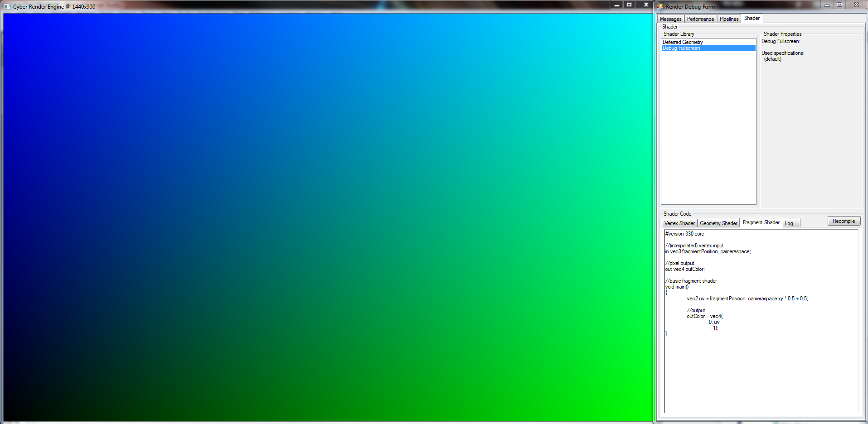Click the Cyber Render Engine window icon
The height and width of the screenshot is (424, 868).
tap(7, 7)
